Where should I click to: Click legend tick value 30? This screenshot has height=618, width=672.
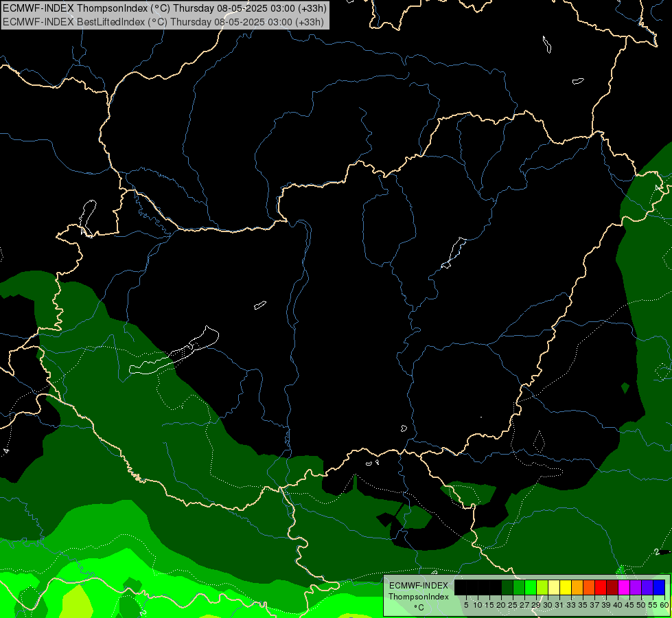click(x=548, y=605)
